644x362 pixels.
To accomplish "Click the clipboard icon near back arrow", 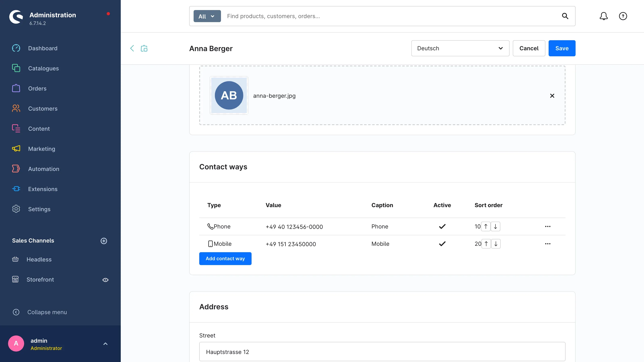I will tap(144, 48).
